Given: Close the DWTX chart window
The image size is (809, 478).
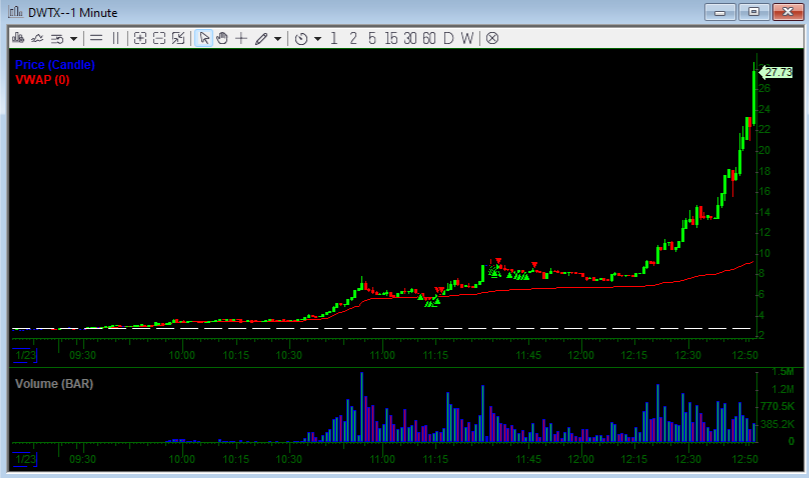Looking at the screenshot, I should click(788, 12).
